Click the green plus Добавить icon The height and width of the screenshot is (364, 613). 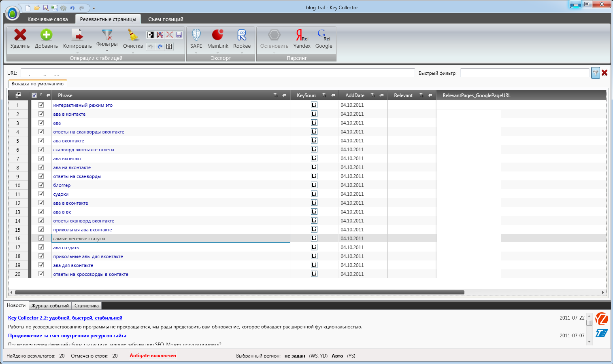(46, 35)
